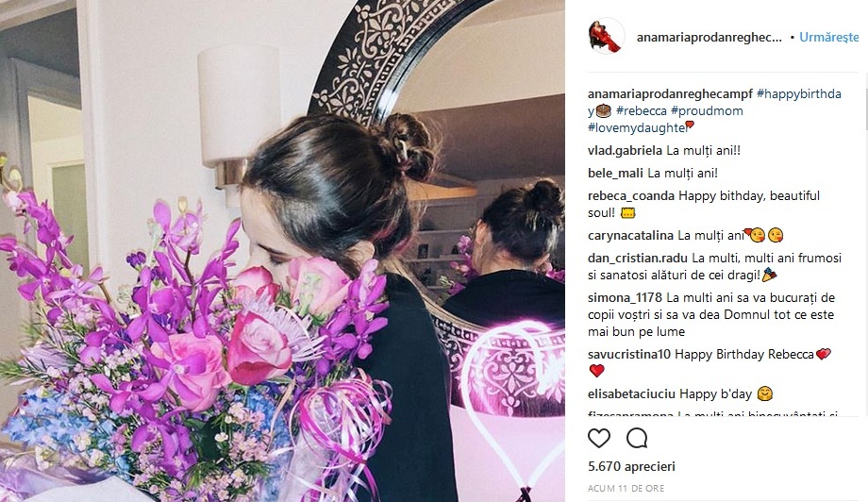View rebeca_coanda's profile

pos(631,196)
